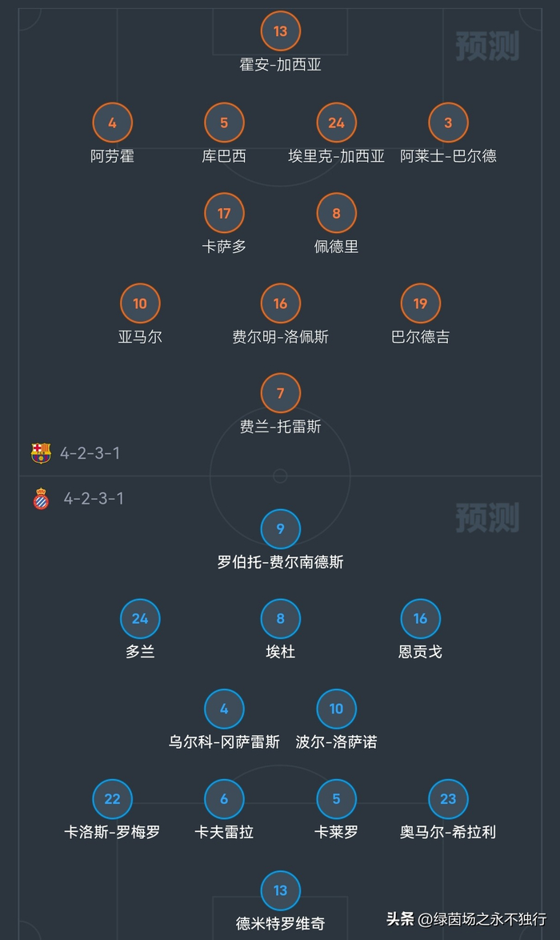Select Espanyol goalkeeper number 13 德米特罗维奇
The height and width of the screenshot is (940, 560).
click(280, 890)
